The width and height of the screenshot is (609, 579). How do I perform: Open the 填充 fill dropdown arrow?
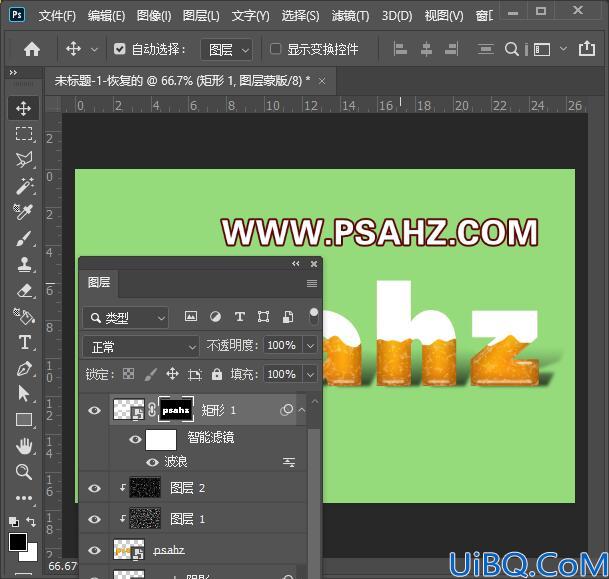coord(310,374)
